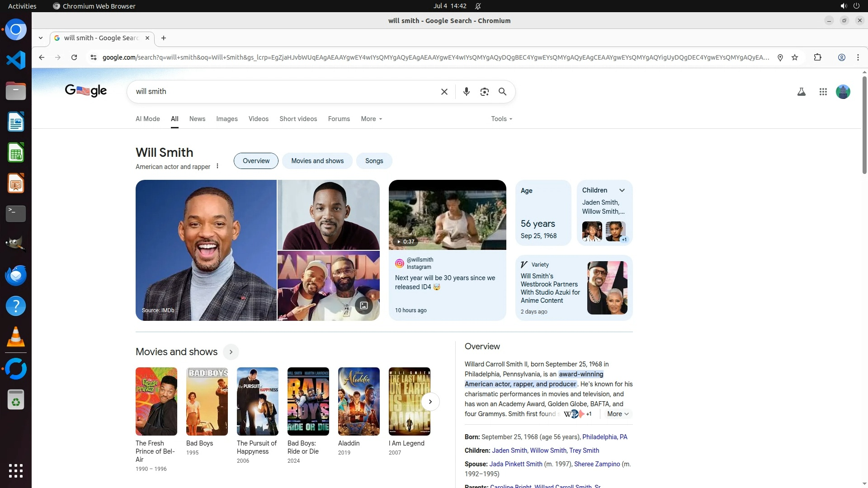This screenshot has width=868, height=488.
Task: Expand the Children card chevron
Action: coord(622,190)
